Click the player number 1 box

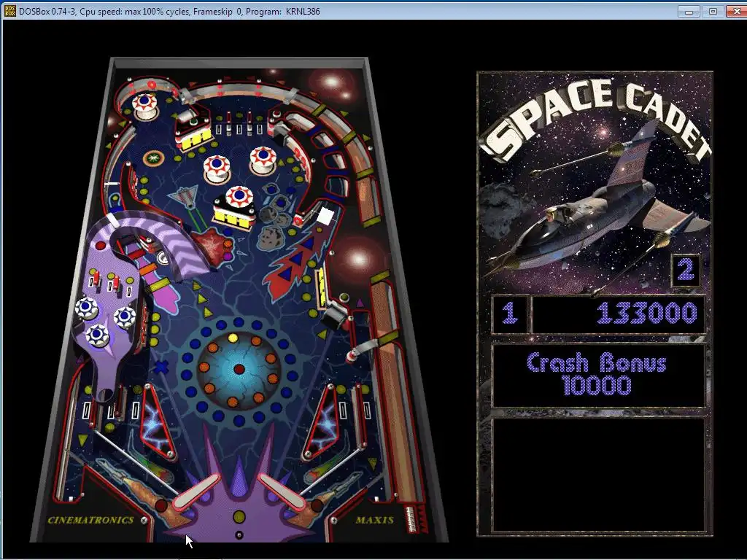(x=510, y=314)
